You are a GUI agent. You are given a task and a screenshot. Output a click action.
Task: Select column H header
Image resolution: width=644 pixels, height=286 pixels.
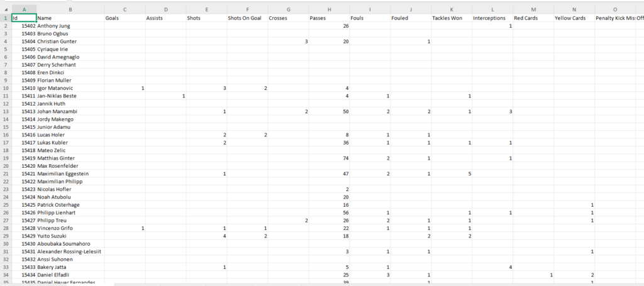(329, 9)
